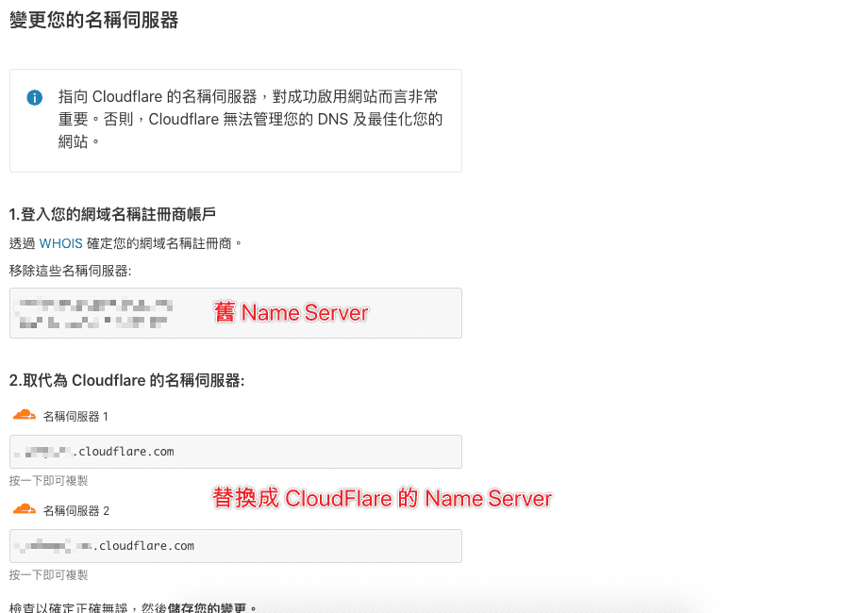Click the text 移除這些名稱伺服器:
868x613 pixels.
(x=71, y=271)
